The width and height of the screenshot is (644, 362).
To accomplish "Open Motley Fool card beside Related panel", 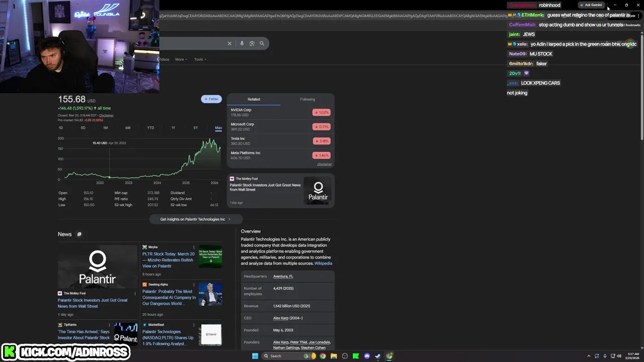I will [280, 191].
